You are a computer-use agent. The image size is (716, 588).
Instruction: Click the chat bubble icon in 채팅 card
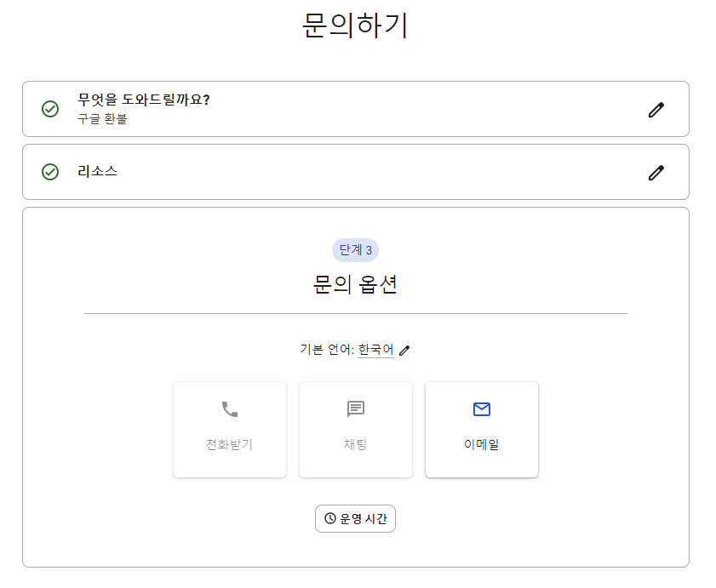pos(355,409)
